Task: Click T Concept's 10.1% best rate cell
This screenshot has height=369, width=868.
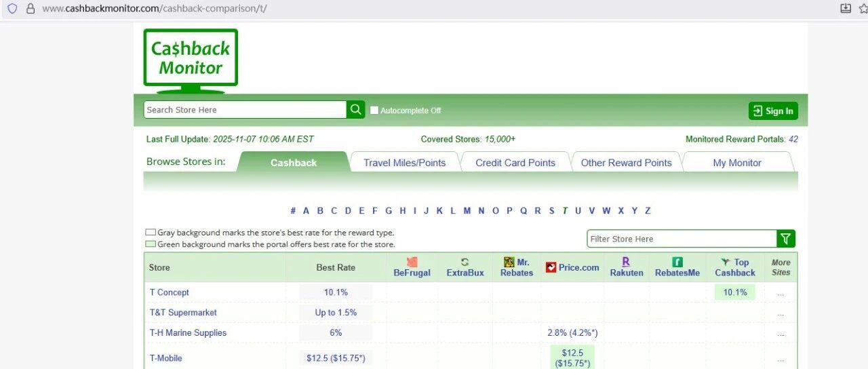Action: pyautogui.click(x=336, y=292)
